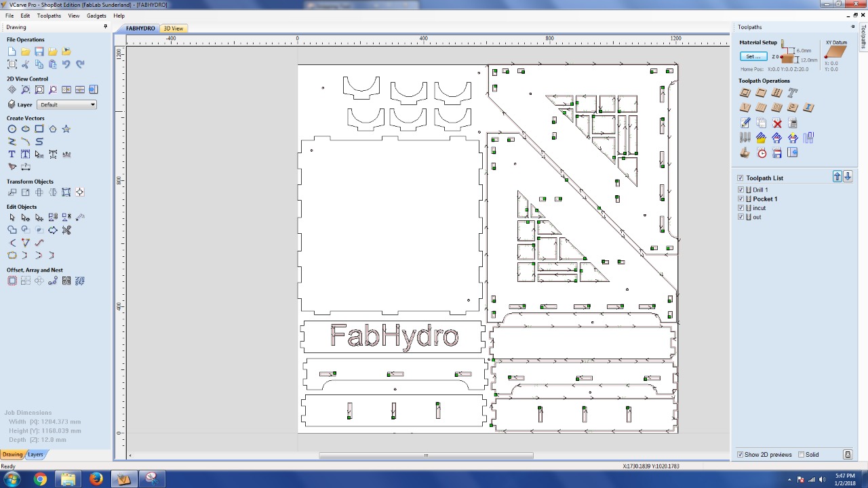Toggle visibility of Drill 1 toolpath
868x488 pixels.
(x=741, y=190)
